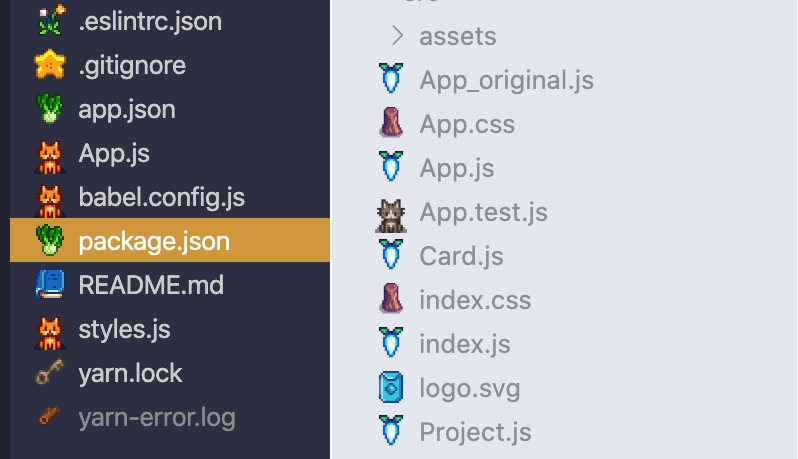The height and width of the screenshot is (459, 798).
Task: Open the assets folder
Action: click(x=457, y=37)
